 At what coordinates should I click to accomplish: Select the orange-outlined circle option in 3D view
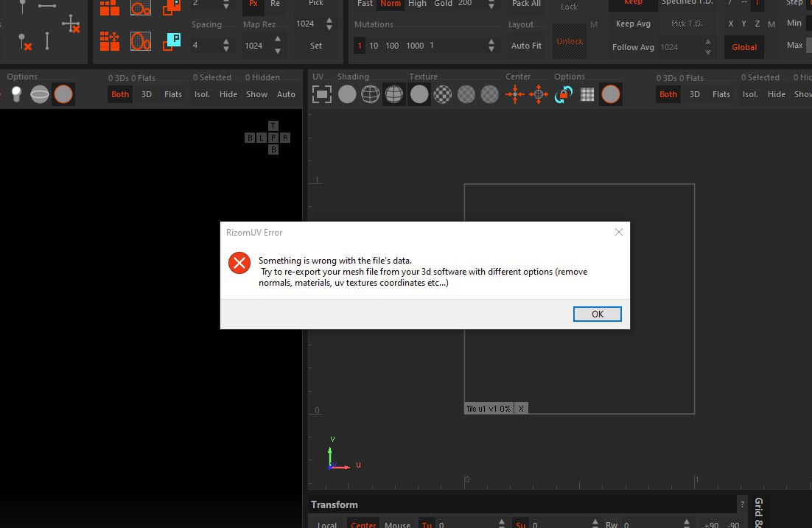click(x=63, y=94)
